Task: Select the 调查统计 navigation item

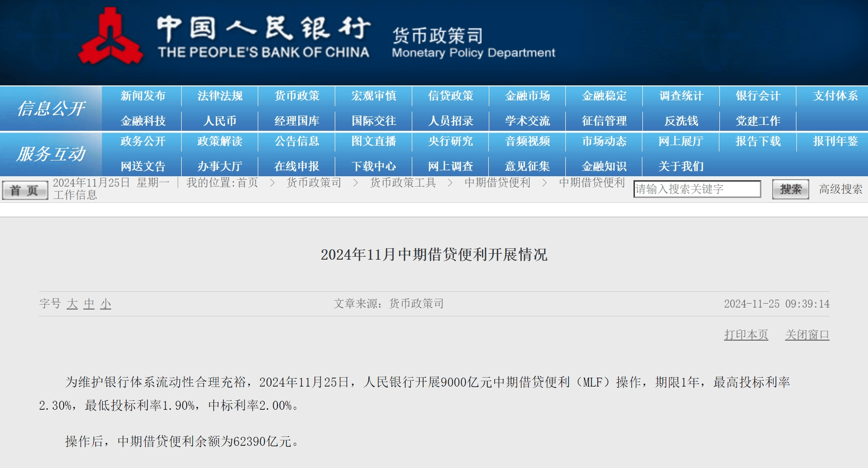Action: pyautogui.click(x=681, y=96)
